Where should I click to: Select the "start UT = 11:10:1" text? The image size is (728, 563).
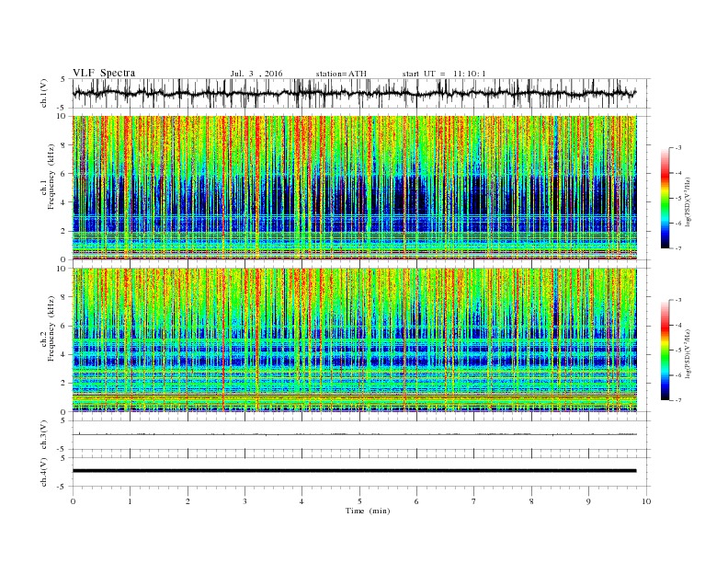pos(444,74)
